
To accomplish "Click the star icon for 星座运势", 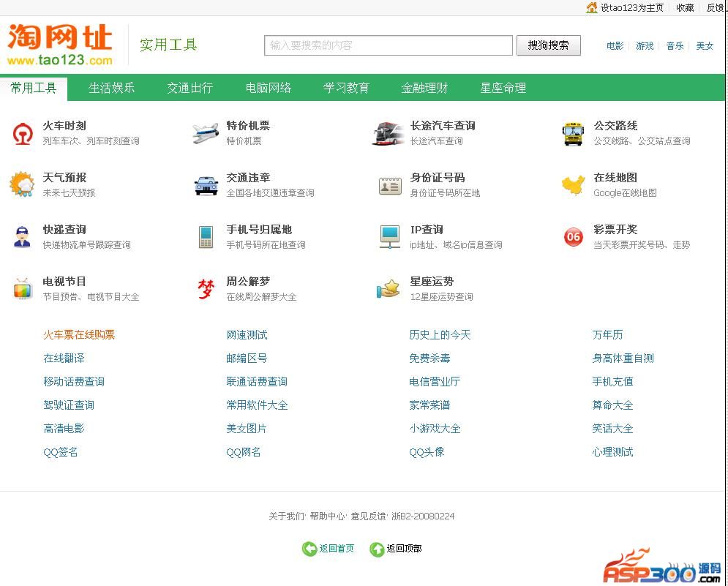I will pyautogui.click(x=389, y=288).
